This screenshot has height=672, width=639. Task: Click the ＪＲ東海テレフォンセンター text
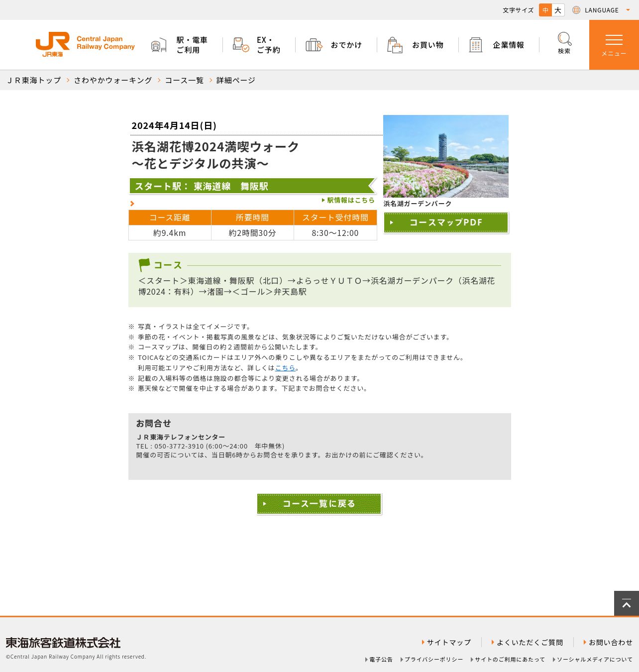[181, 437]
